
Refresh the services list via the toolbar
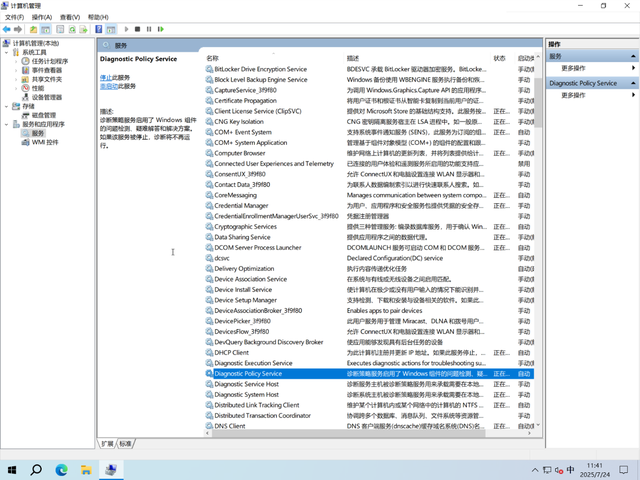point(72,29)
